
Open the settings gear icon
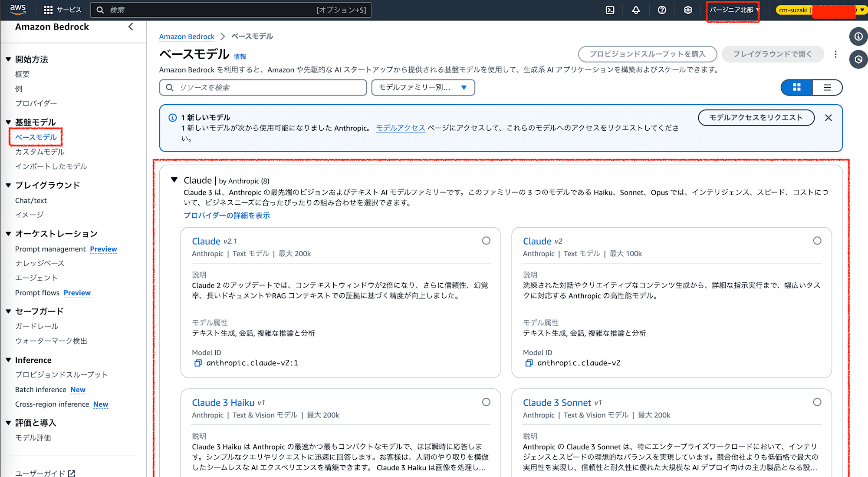688,10
